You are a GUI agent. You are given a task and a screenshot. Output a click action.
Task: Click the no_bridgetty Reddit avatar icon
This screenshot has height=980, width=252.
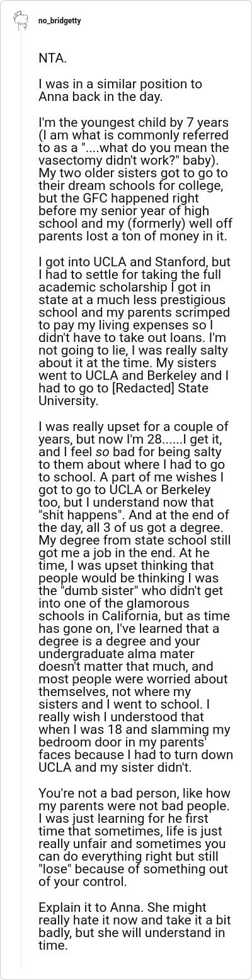pos(21,20)
